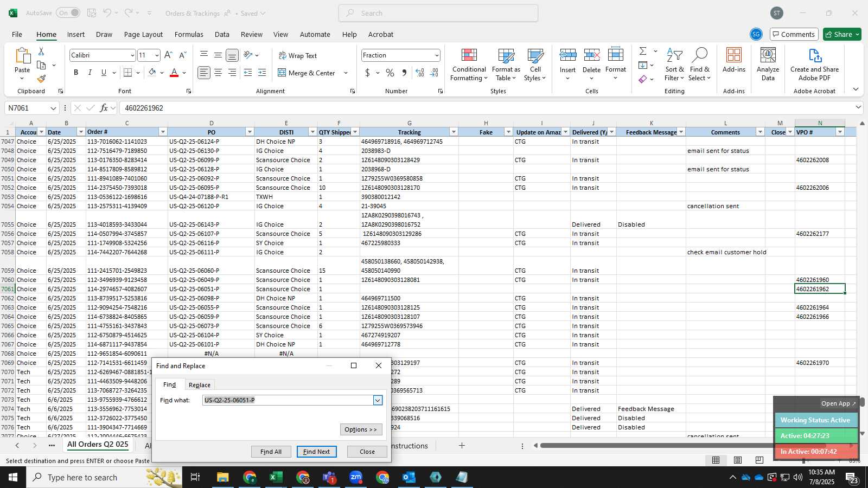The height and width of the screenshot is (488, 868).
Task: Switch to Page Break Preview view
Action: pyautogui.click(x=759, y=460)
